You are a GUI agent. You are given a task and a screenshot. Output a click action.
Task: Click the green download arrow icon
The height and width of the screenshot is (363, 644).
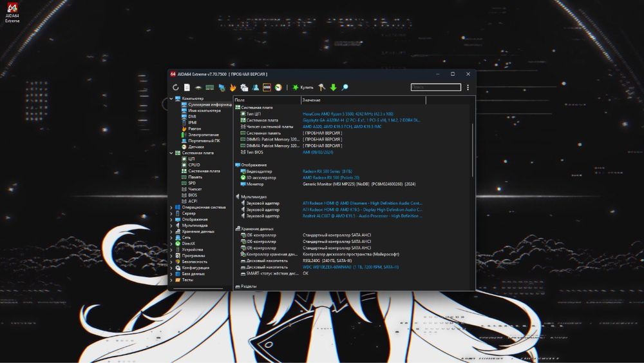point(333,87)
